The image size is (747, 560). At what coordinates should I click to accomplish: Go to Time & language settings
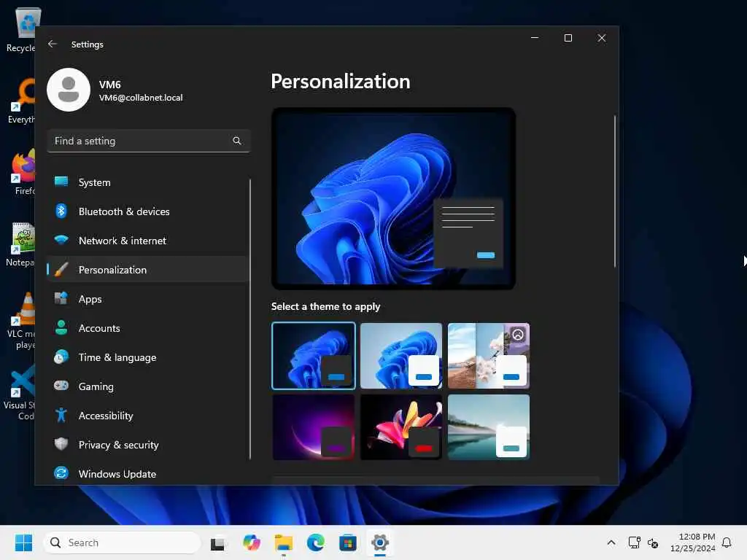point(147,357)
